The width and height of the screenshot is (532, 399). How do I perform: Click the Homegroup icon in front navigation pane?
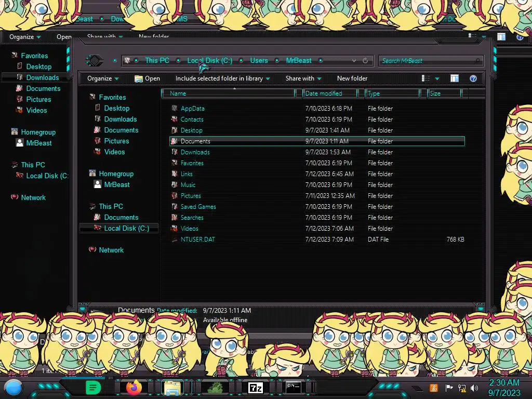tap(92, 174)
